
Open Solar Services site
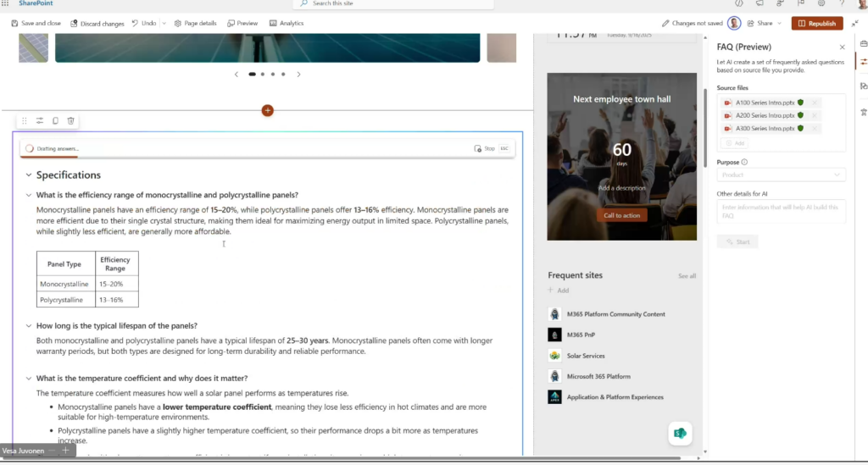coord(586,356)
